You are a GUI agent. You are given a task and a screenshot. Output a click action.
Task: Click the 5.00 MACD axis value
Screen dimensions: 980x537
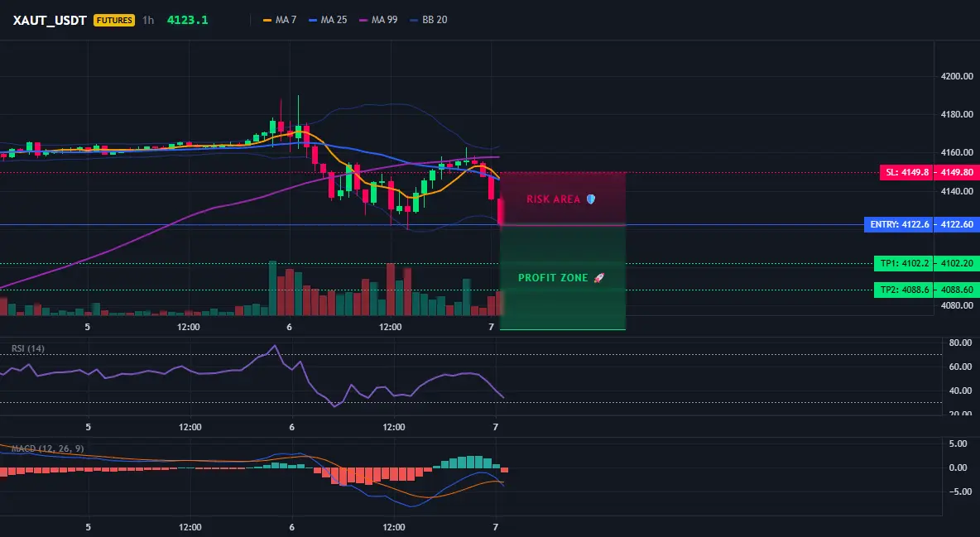[958, 444]
